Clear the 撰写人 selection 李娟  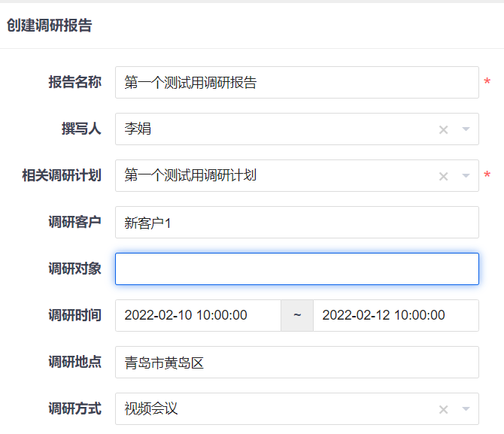coord(443,129)
